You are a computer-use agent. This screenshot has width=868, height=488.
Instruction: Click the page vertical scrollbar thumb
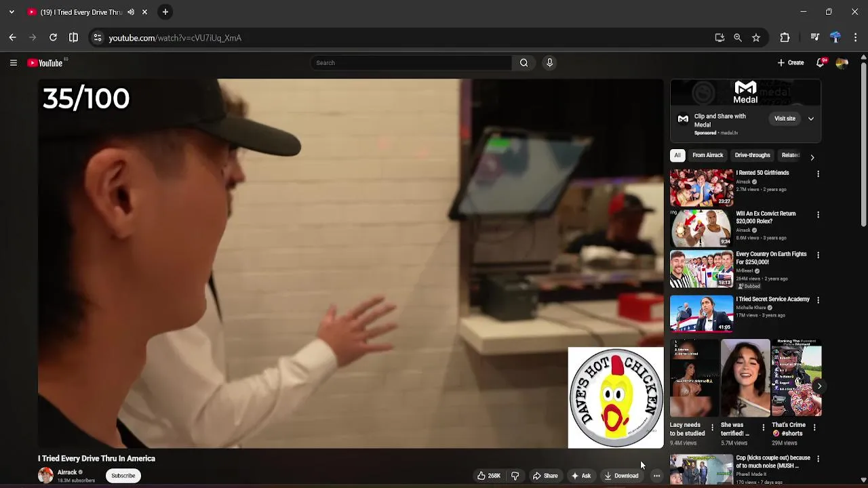pos(863,145)
